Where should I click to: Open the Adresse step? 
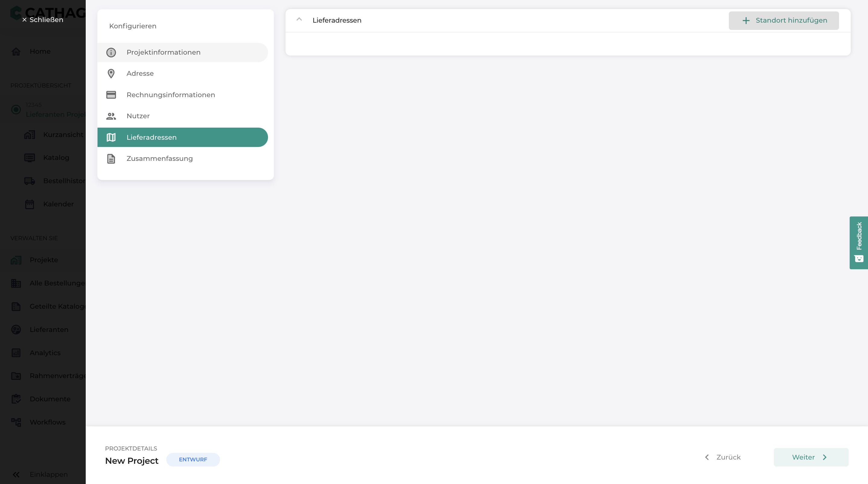point(183,73)
